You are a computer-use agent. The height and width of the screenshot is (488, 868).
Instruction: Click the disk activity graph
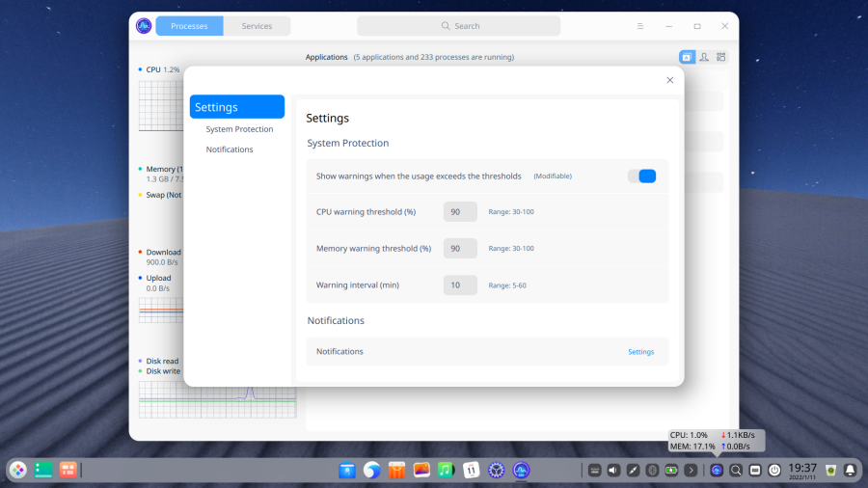click(218, 400)
